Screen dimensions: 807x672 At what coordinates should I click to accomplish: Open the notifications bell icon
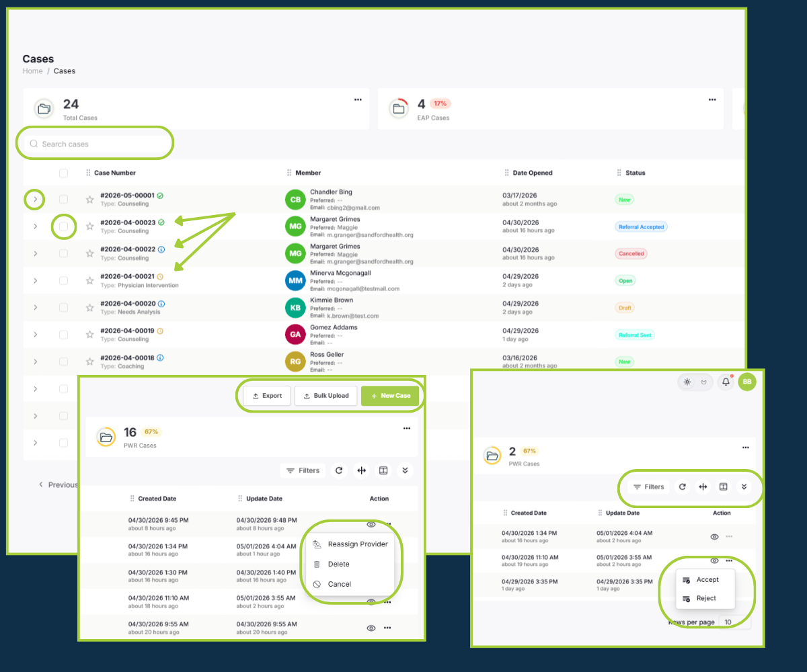[x=726, y=382]
